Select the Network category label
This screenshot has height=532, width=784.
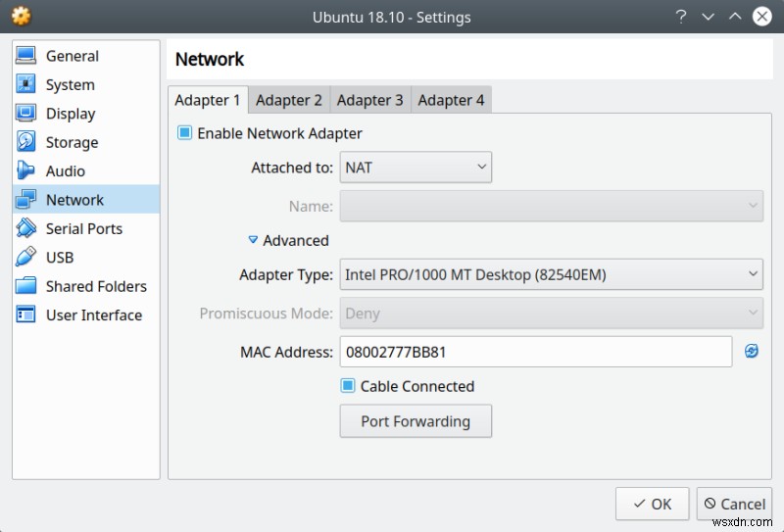click(x=74, y=200)
